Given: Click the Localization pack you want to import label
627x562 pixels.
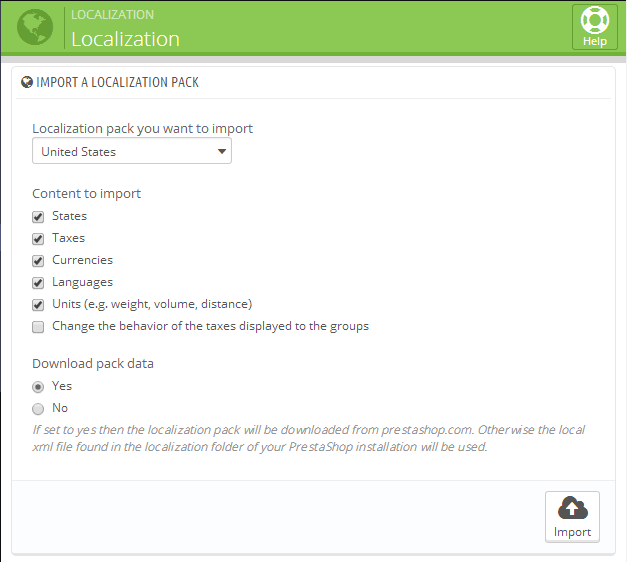Looking at the screenshot, I should 142,129.
